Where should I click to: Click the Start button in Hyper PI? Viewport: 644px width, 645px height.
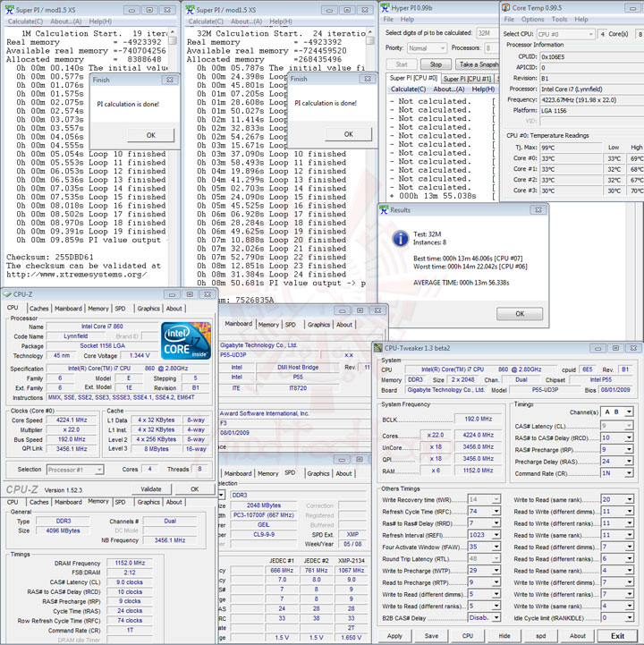point(402,64)
